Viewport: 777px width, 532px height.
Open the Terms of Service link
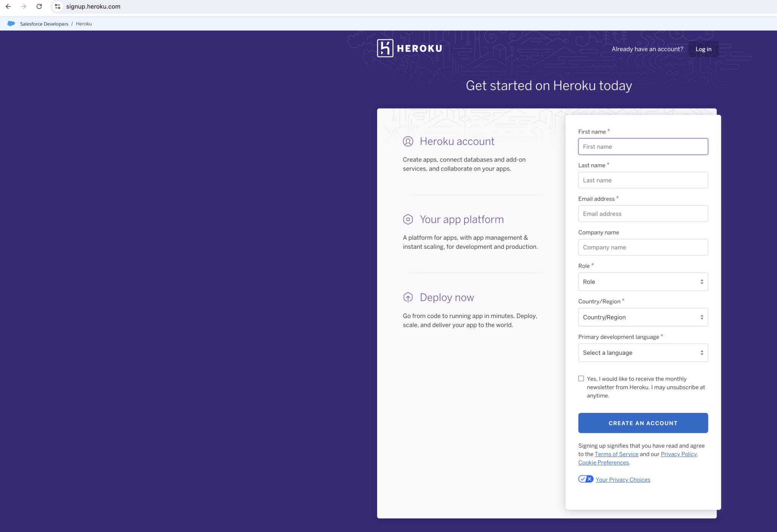pyautogui.click(x=616, y=454)
